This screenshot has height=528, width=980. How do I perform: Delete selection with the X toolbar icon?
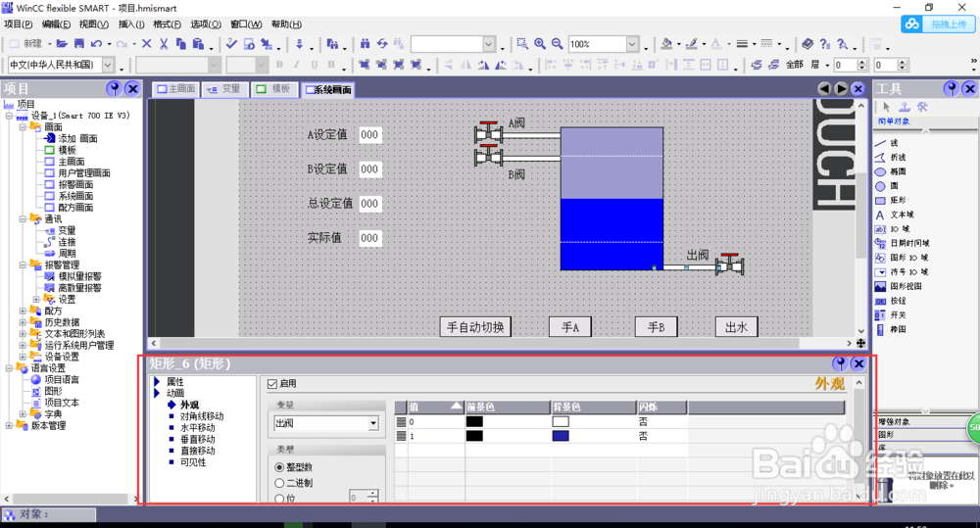(x=147, y=44)
